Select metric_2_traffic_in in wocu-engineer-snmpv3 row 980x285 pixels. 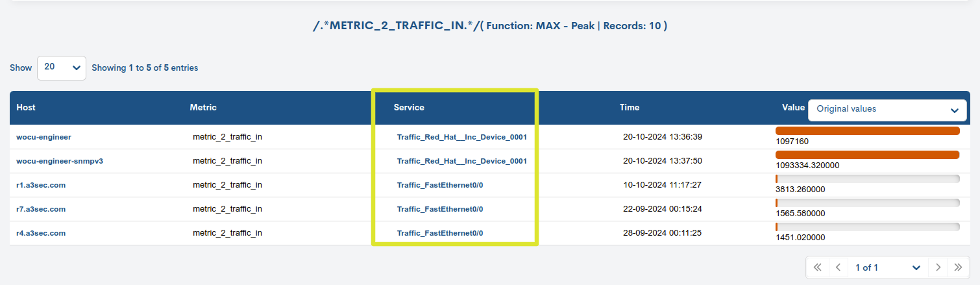pos(227,161)
